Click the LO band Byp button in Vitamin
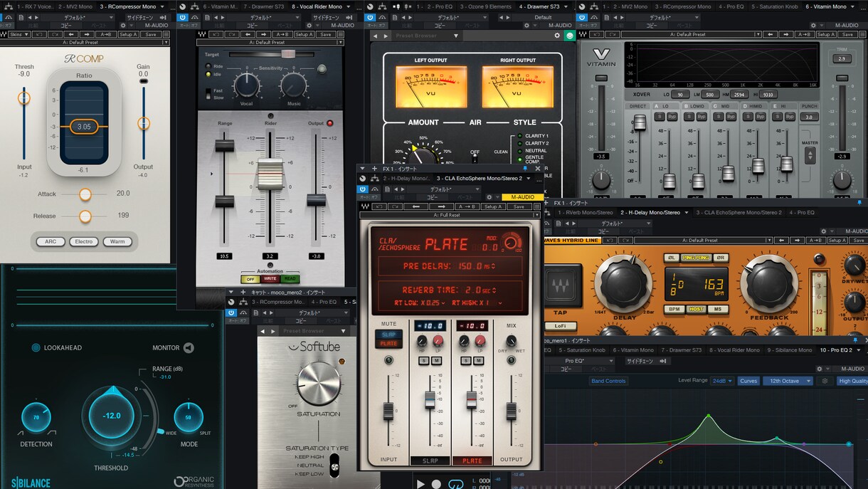 point(672,116)
